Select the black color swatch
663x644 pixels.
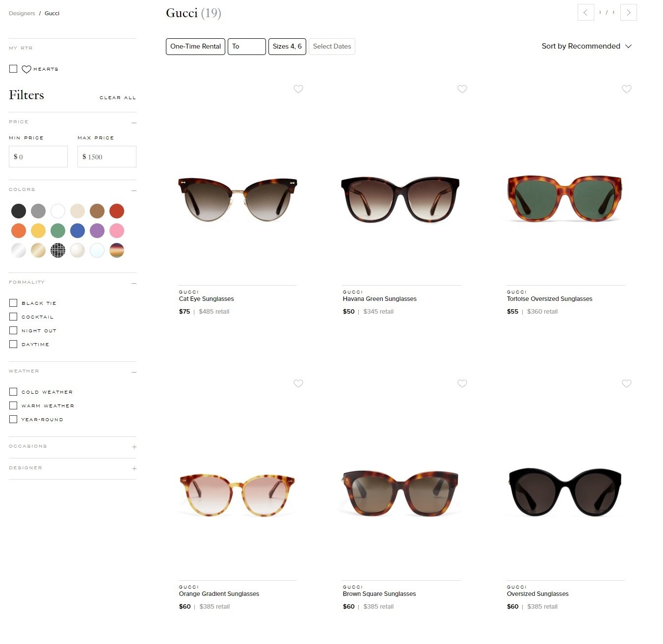pos(19,211)
